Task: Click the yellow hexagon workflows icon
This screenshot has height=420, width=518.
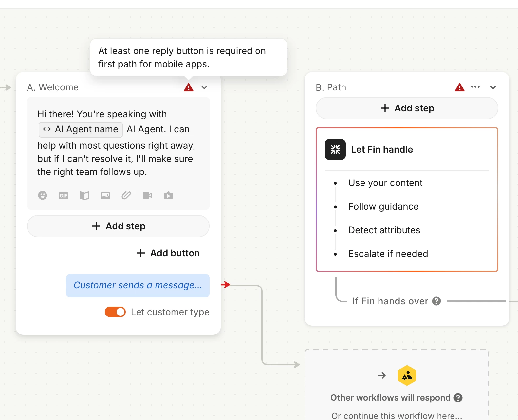Action: [407, 375]
